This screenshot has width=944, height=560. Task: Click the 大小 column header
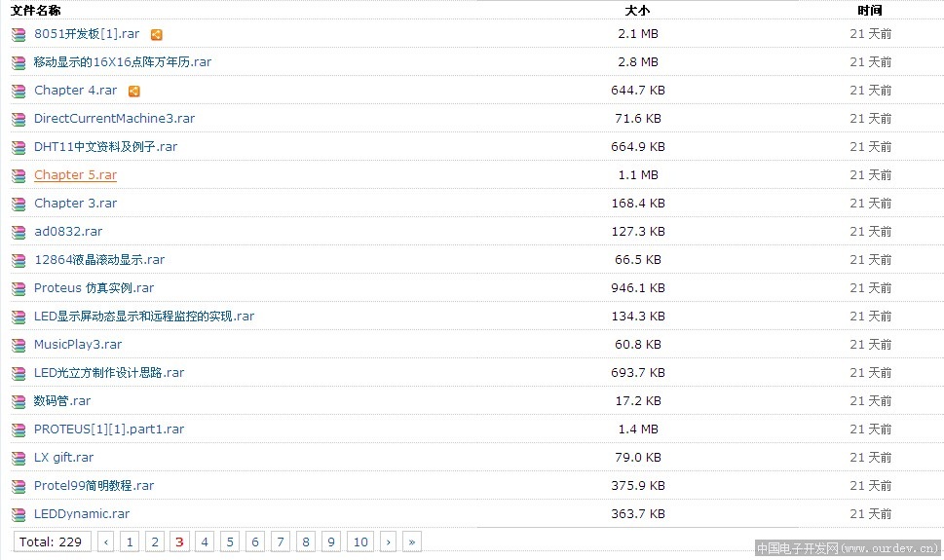pos(637,11)
